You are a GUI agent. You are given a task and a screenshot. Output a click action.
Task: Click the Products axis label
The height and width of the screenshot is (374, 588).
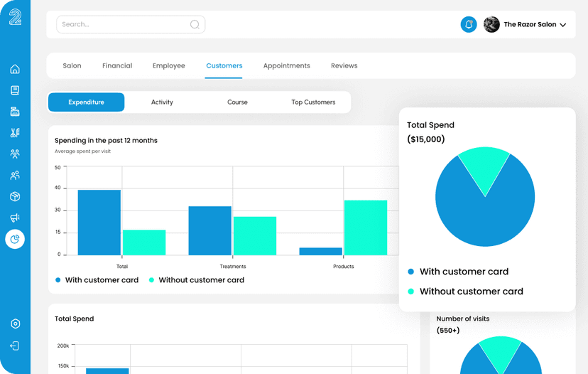point(344,267)
